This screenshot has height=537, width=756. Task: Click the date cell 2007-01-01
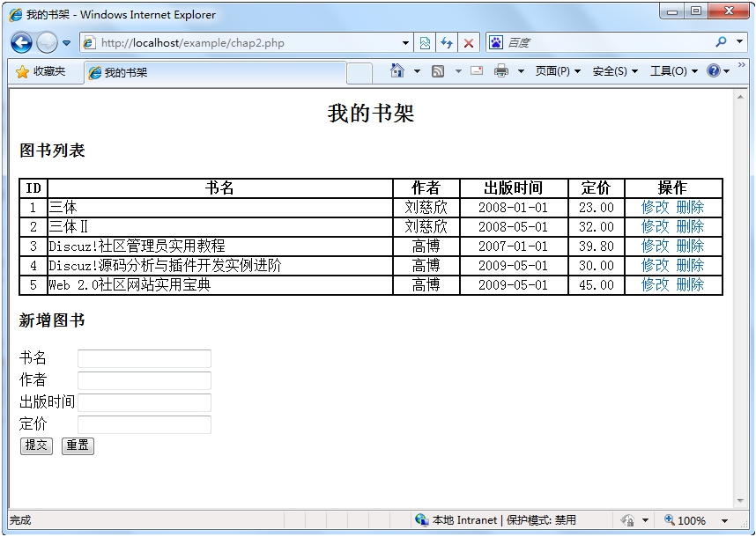(x=514, y=246)
